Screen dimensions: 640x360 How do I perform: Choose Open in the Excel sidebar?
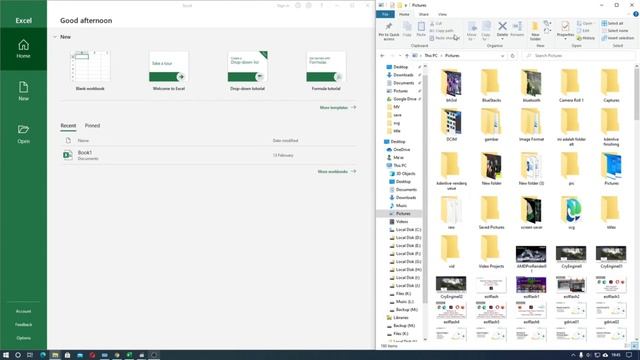pyautogui.click(x=23, y=134)
